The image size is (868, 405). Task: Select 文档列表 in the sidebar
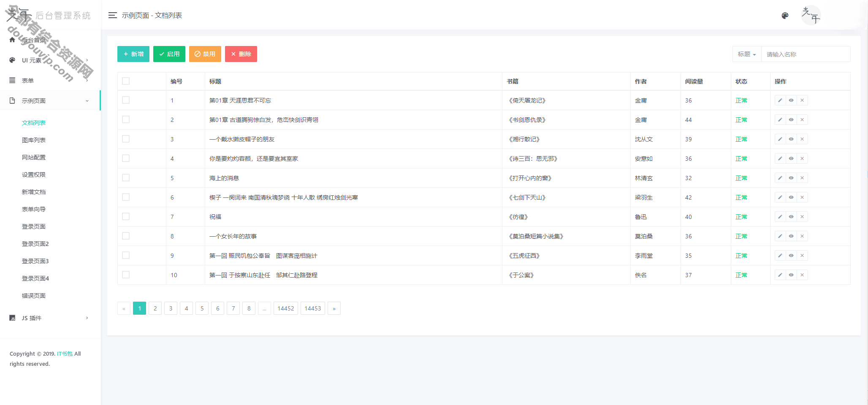(x=34, y=123)
